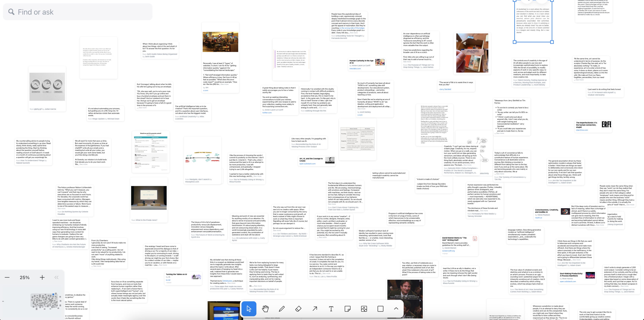
Task: Click the Consciousness, Creativity, and Godlike AI thumbnail
Action: point(565,212)
